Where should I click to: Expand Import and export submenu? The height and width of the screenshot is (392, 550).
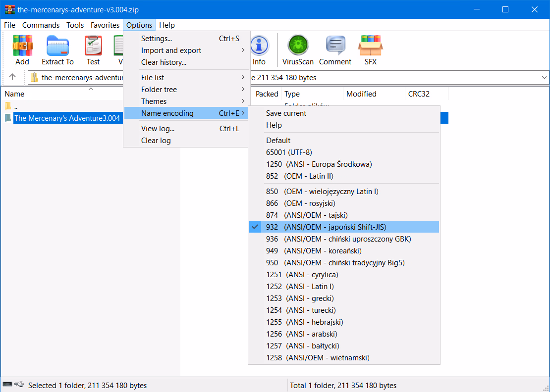click(187, 50)
